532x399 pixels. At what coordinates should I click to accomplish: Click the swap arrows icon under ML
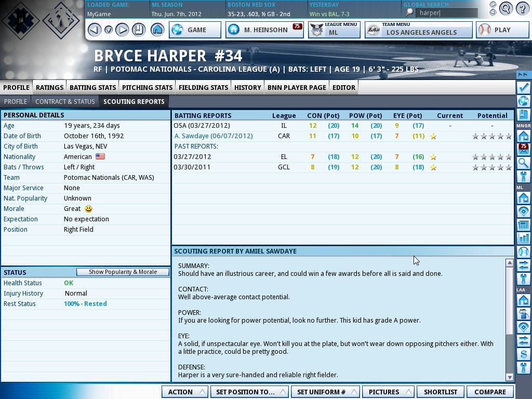tap(524, 265)
